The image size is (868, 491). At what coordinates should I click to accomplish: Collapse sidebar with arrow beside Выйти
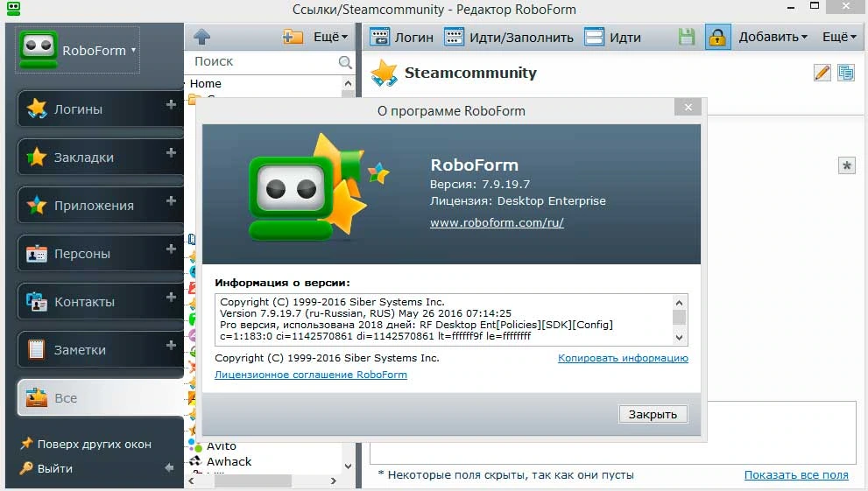point(169,467)
